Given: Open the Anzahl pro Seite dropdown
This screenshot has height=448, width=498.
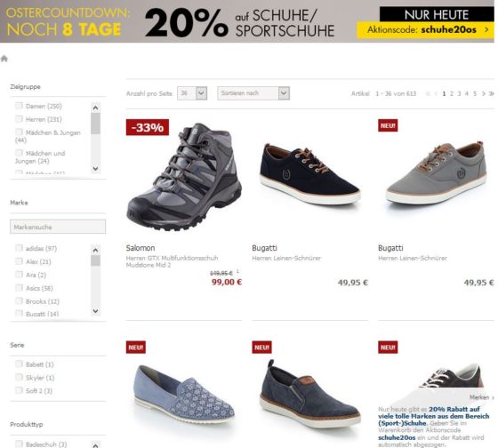Looking at the screenshot, I should 192,93.
